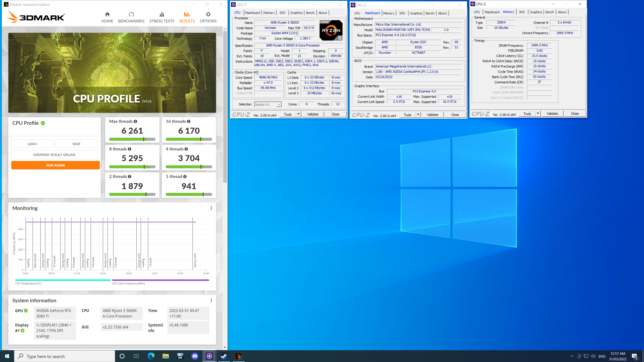Click the Max threads info icon
644x362 pixels.
point(135,121)
